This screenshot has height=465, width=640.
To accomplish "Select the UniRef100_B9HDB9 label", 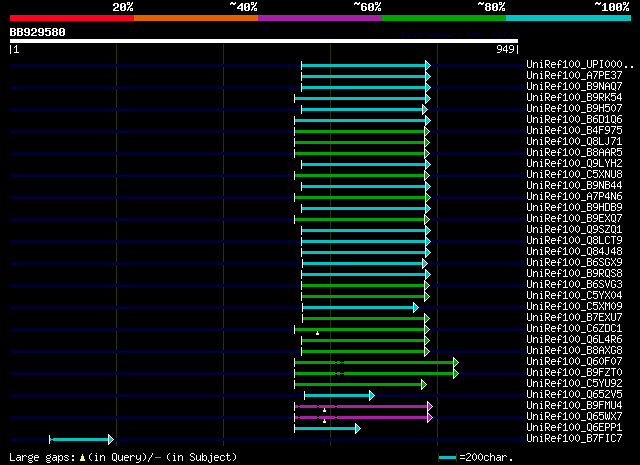I will click(574, 208).
